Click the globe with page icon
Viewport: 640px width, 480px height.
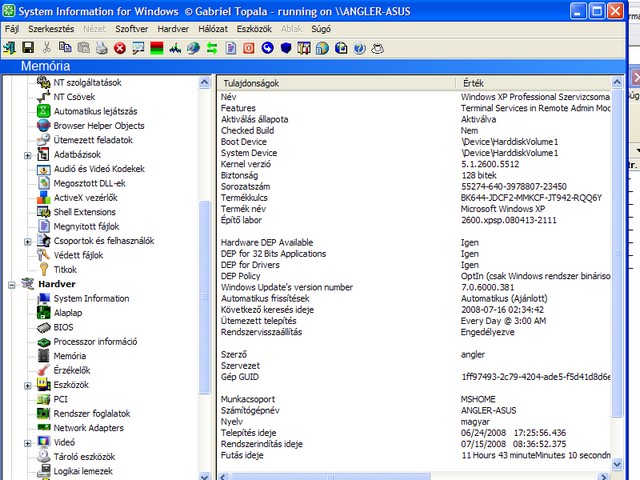341,48
